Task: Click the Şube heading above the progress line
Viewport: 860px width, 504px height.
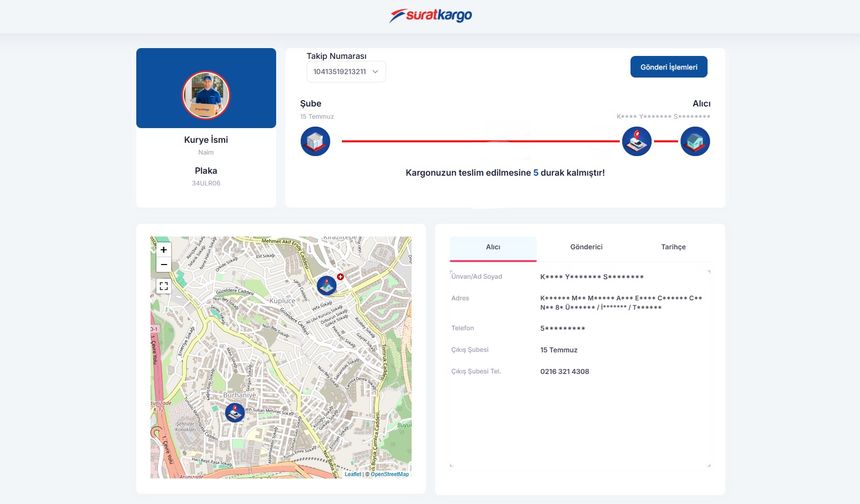Action: 310,104
